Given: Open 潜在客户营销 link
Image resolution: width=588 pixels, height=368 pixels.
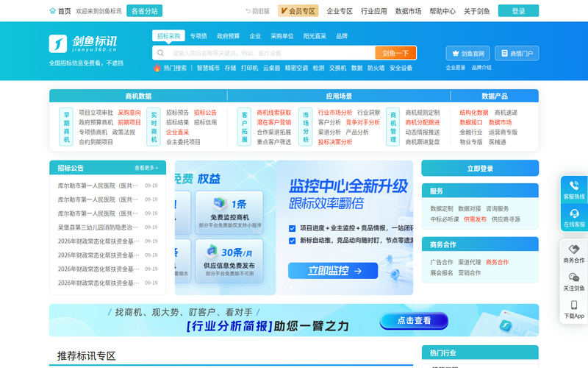Looking at the screenshot, I should [273, 122].
